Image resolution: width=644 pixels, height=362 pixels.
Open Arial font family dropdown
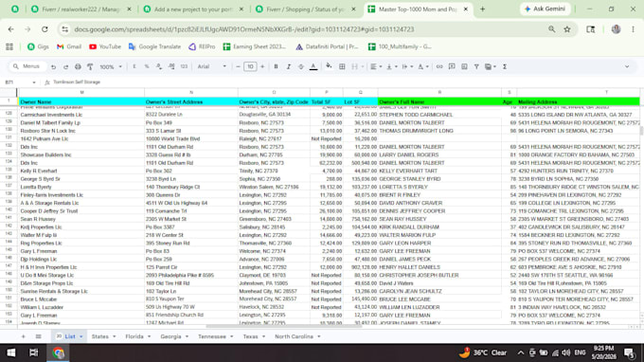click(211, 66)
